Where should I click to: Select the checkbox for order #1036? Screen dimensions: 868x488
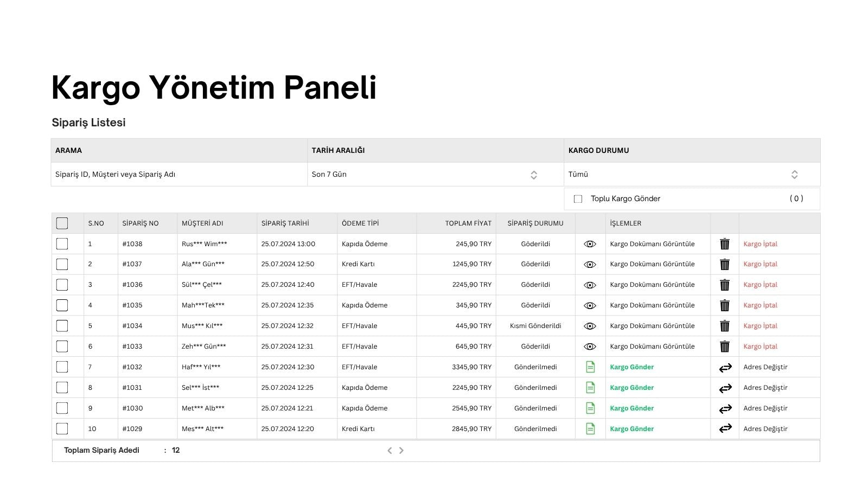pos(62,285)
